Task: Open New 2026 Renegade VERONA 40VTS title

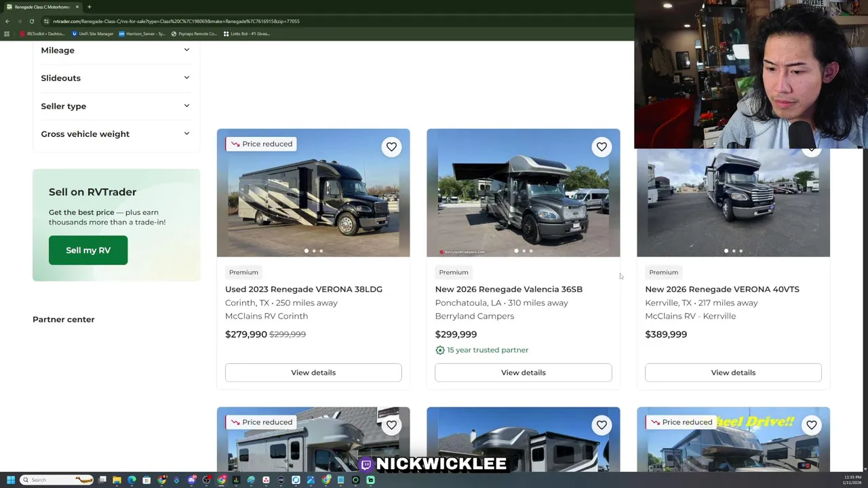Action: pyautogui.click(x=722, y=289)
